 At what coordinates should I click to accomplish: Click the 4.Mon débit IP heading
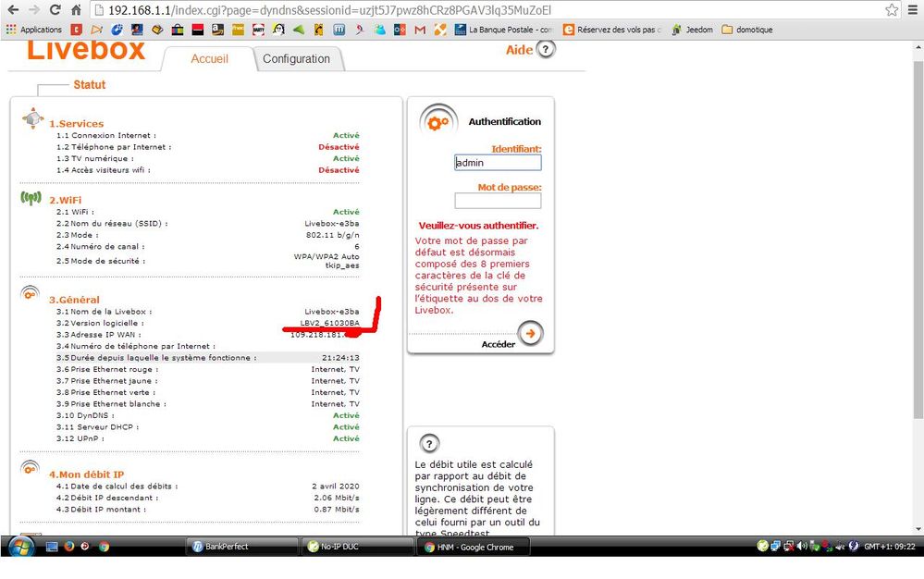(87, 474)
